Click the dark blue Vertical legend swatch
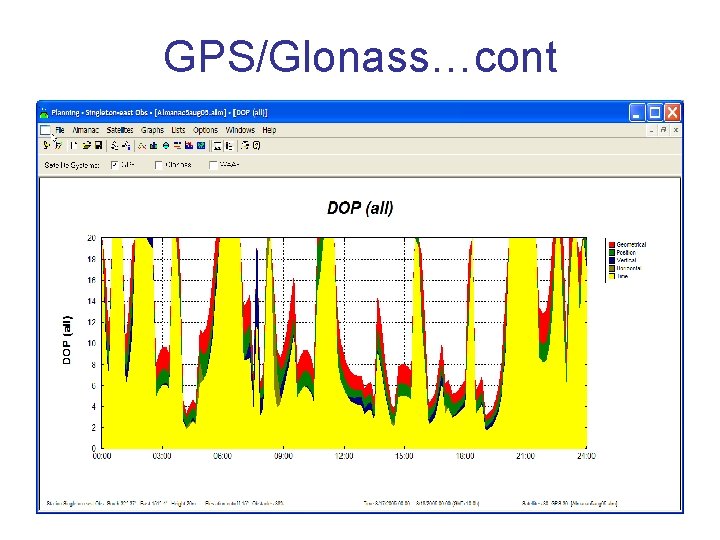This screenshot has width=720, height=540. (x=612, y=260)
